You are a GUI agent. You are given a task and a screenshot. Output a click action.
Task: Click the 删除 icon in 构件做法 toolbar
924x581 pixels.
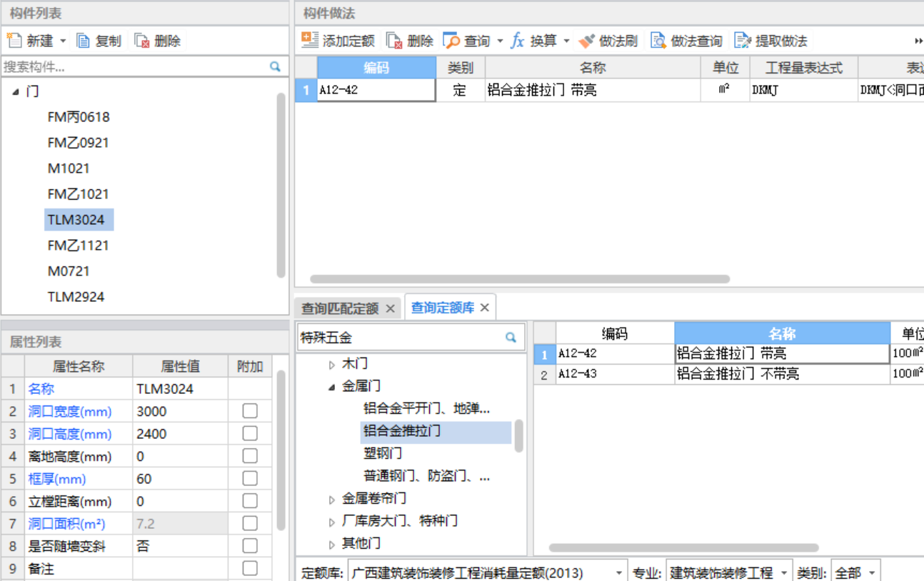pyautogui.click(x=394, y=41)
